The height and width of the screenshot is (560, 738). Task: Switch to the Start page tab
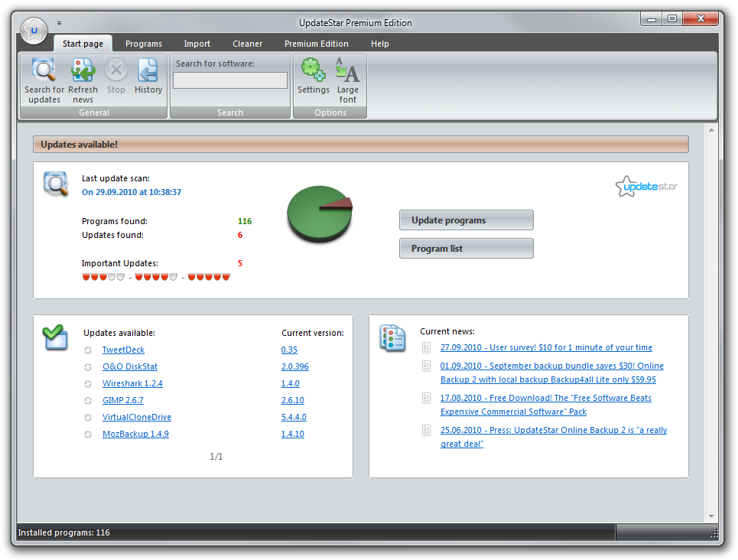tap(83, 44)
